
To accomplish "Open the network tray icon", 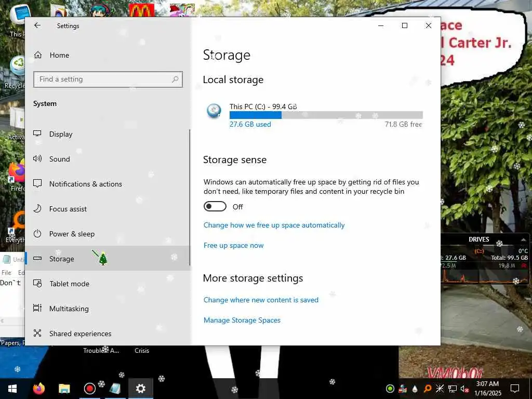I will pos(453,389).
